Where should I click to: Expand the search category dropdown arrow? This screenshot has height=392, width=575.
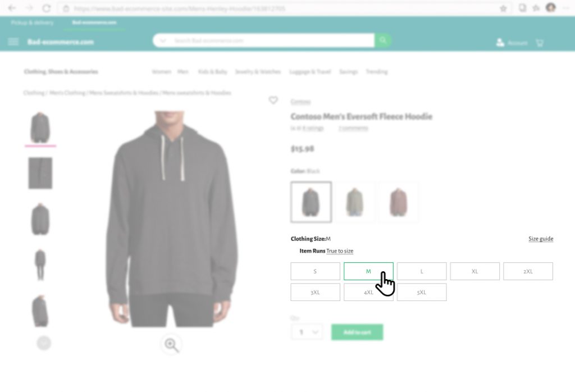coord(163,40)
